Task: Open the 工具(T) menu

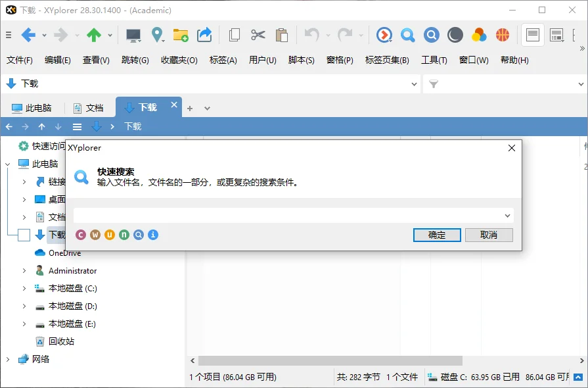Action: coord(434,60)
